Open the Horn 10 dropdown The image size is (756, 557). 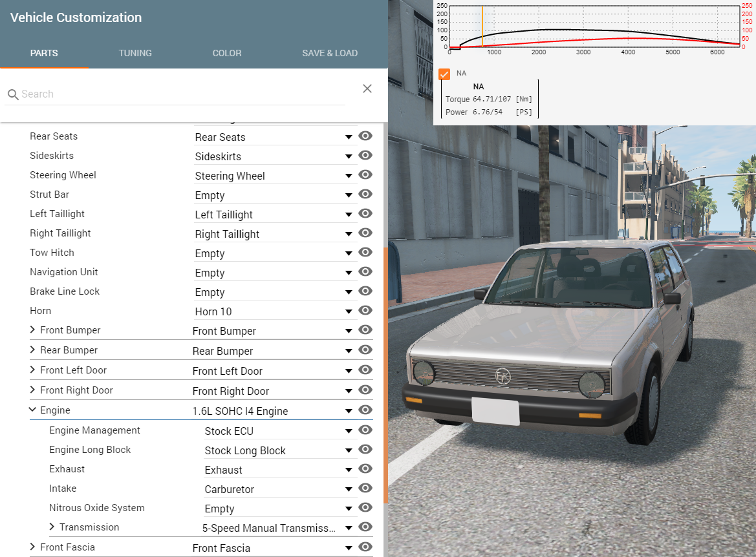275,311
